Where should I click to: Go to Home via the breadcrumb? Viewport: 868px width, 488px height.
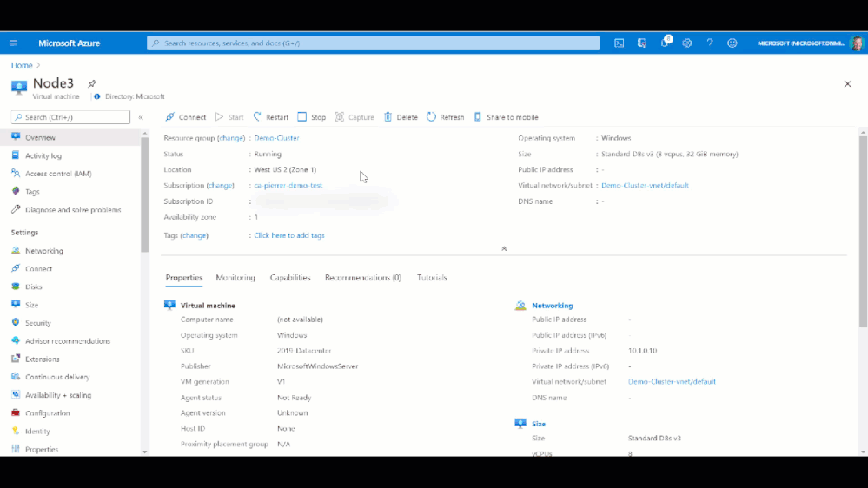(22, 65)
